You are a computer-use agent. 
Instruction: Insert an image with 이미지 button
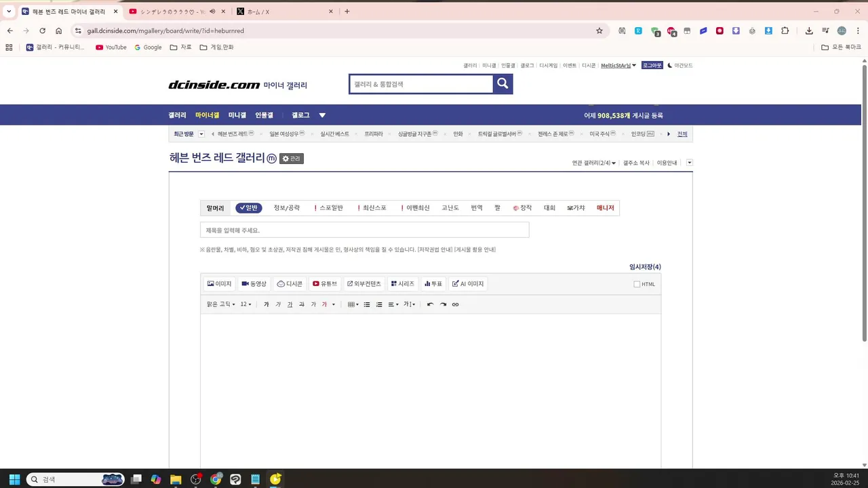[219, 284]
